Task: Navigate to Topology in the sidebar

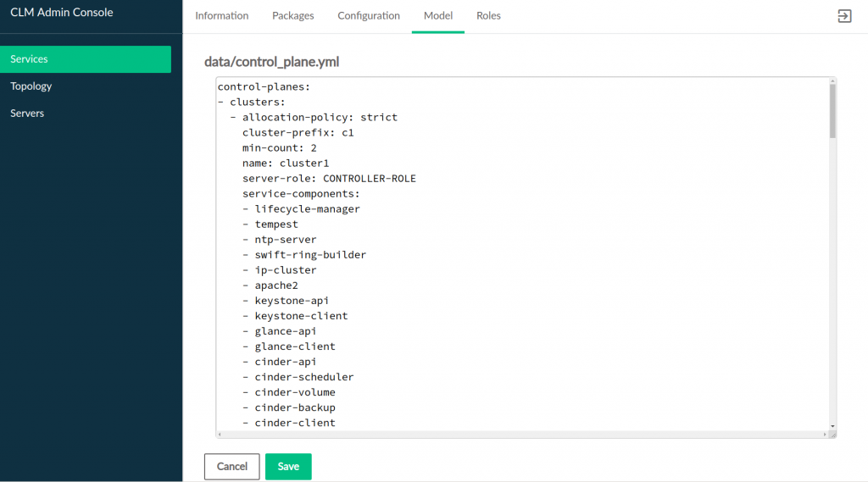Action: [31, 86]
